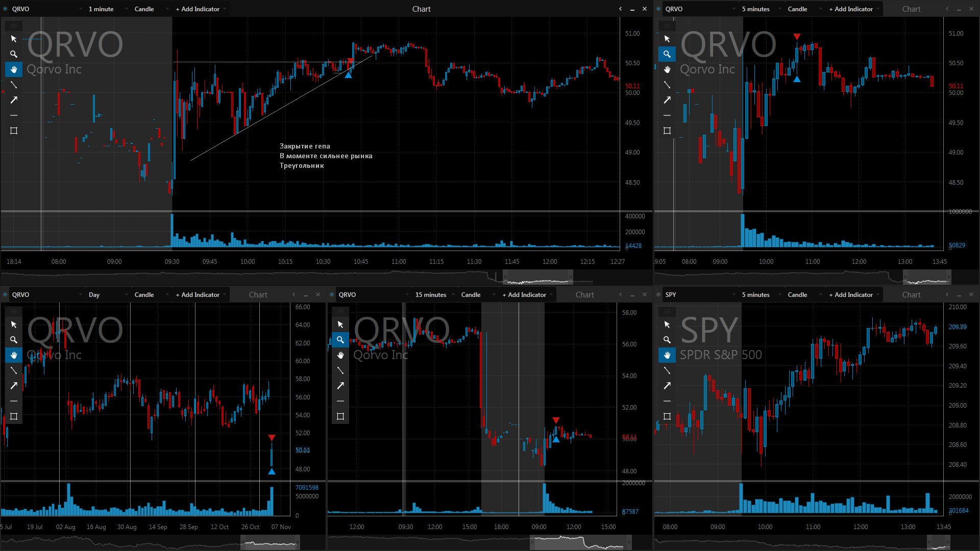Select the arrow drawing tool in the QRVO 15 minutes chart

pyautogui.click(x=340, y=386)
